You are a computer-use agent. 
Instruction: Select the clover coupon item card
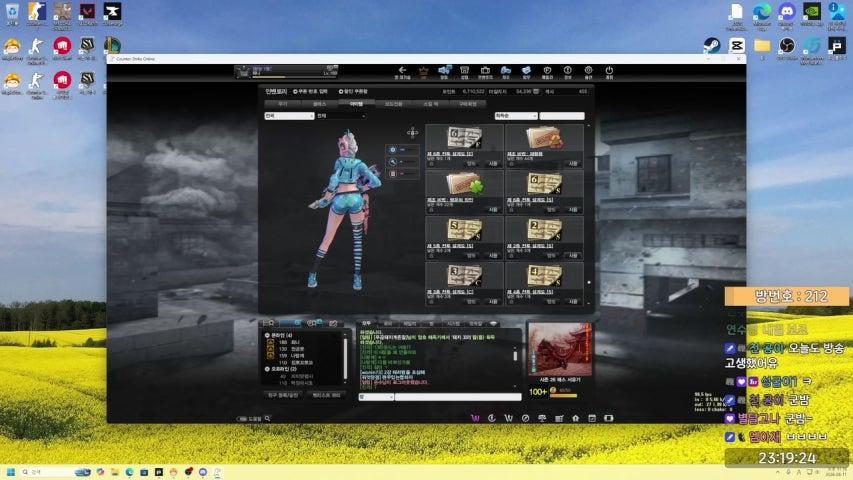click(464, 192)
